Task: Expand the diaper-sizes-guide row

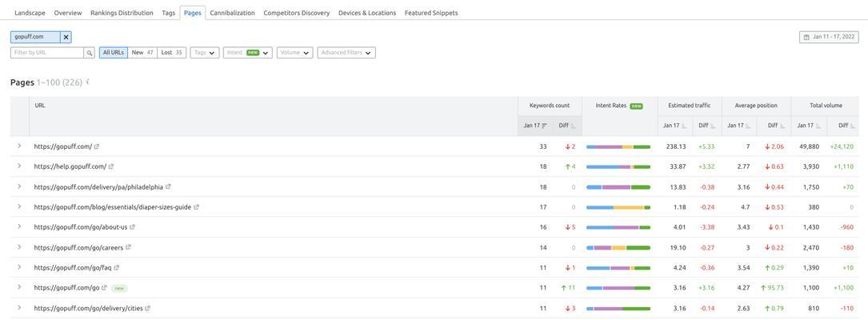Action: pyautogui.click(x=19, y=206)
